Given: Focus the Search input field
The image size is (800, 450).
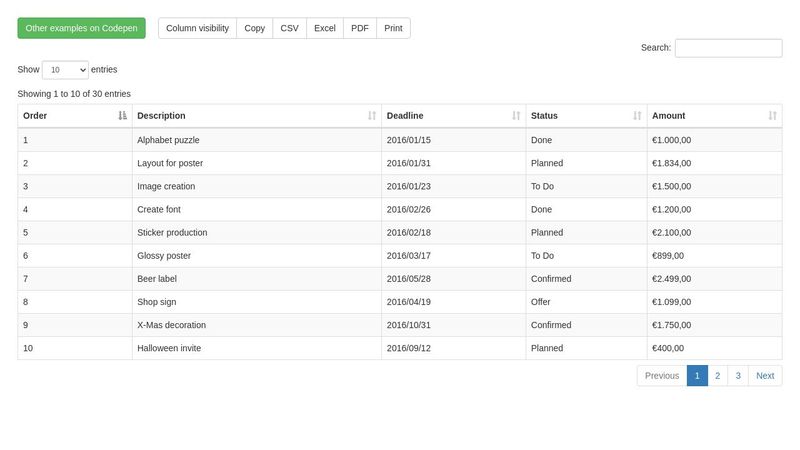Looking at the screenshot, I should (x=728, y=48).
